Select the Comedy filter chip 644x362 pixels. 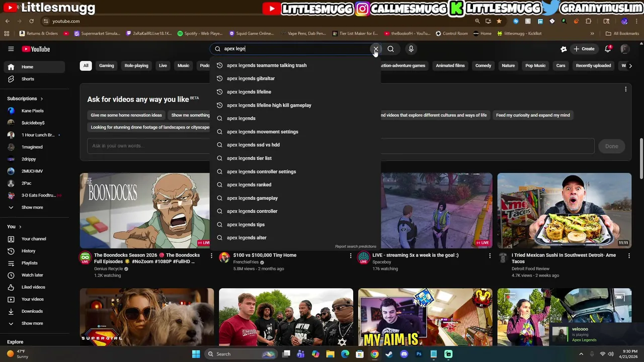pos(483,65)
